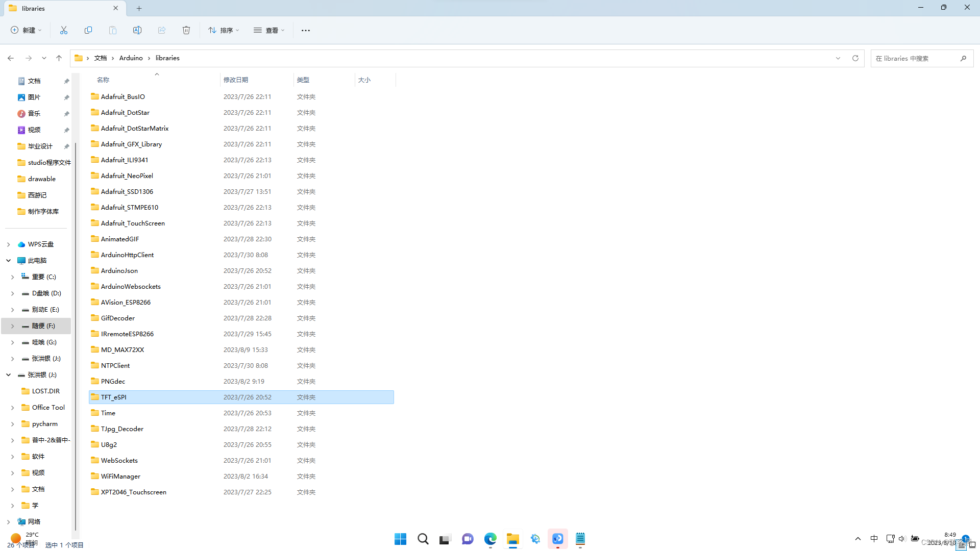
Task: Open Windows Search from the taskbar
Action: pos(423,539)
